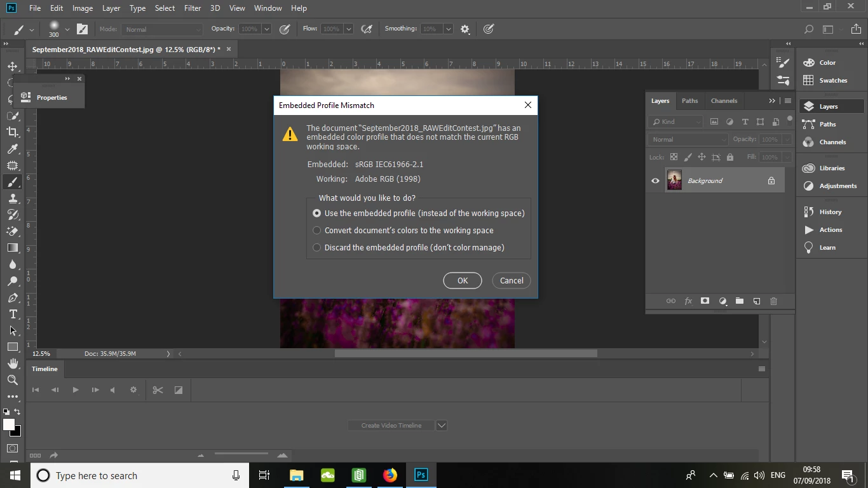Add a layer style with fx icon
This screenshot has height=488, width=868.
tap(688, 301)
